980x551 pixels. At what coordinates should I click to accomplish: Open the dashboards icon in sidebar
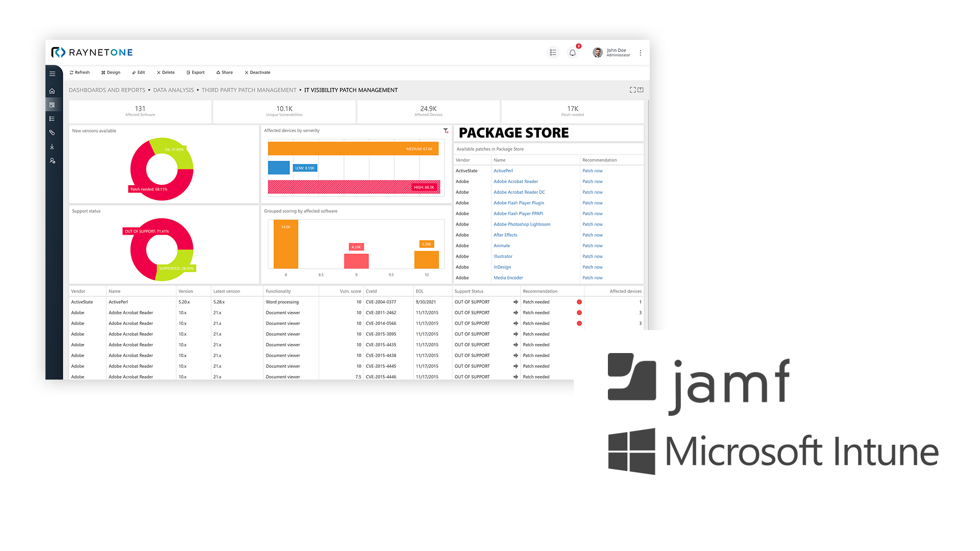pyautogui.click(x=52, y=105)
